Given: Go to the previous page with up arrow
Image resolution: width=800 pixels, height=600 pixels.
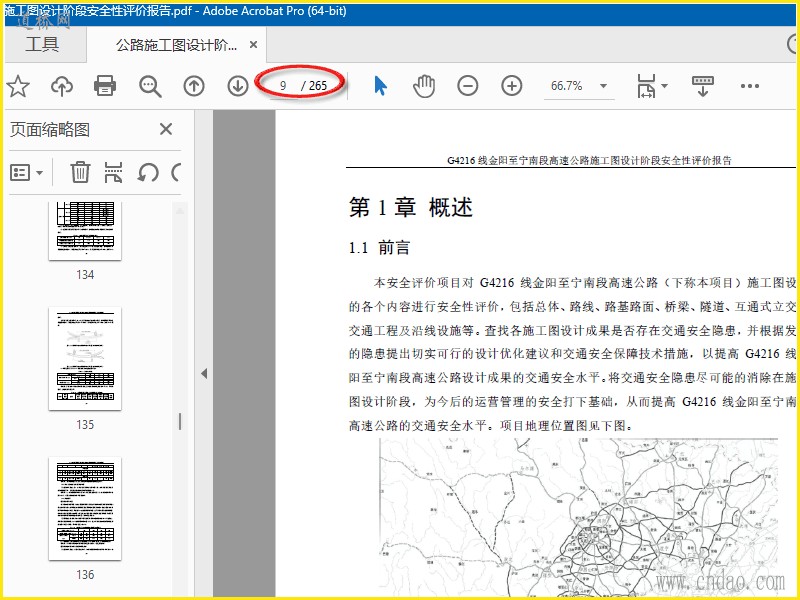Looking at the screenshot, I should pos(194,86).
